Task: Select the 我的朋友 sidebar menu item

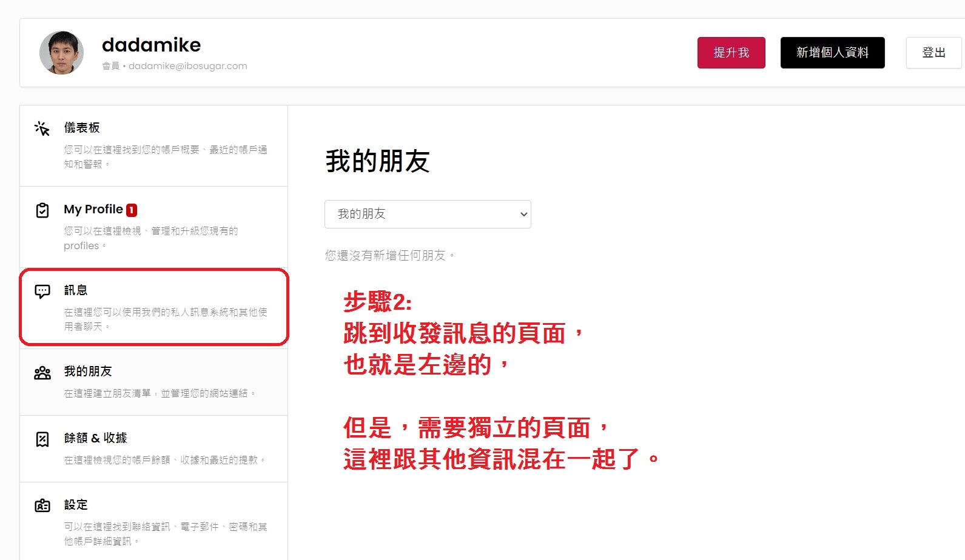Action: (x=88, y=372)
